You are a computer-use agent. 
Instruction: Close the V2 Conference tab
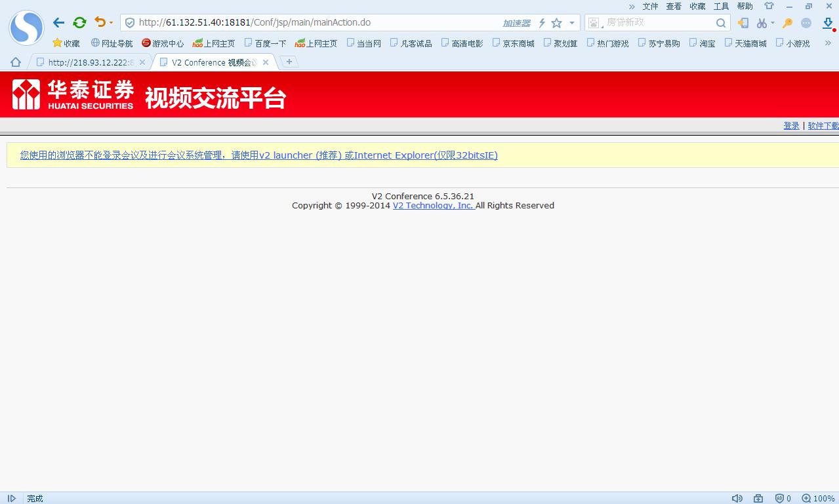266,62
